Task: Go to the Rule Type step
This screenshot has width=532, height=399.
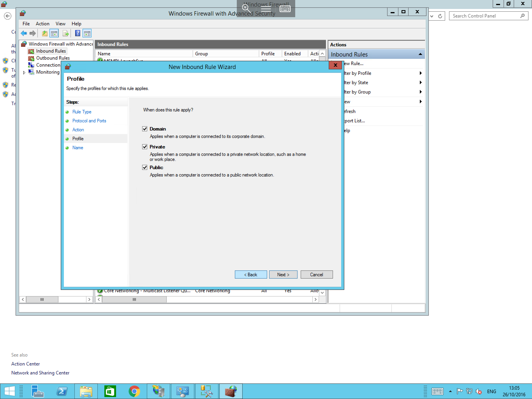Action: pyautogui.click(x=82, y=112)
